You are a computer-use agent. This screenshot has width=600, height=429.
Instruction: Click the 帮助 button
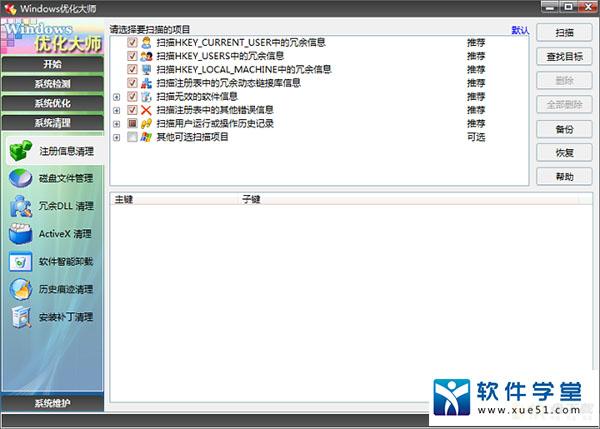(564, 177)
